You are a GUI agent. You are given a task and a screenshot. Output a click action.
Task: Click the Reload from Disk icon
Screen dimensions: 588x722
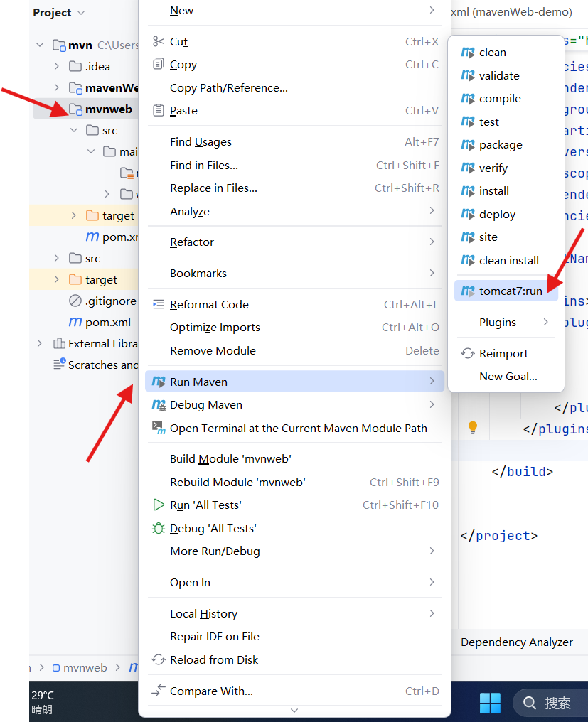(x=158, y=659)
